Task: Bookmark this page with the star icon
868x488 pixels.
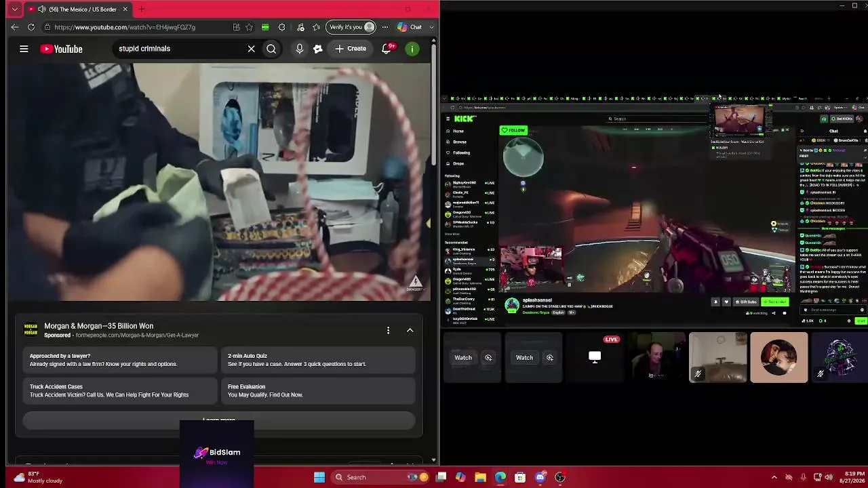Action: click(249, 27)
